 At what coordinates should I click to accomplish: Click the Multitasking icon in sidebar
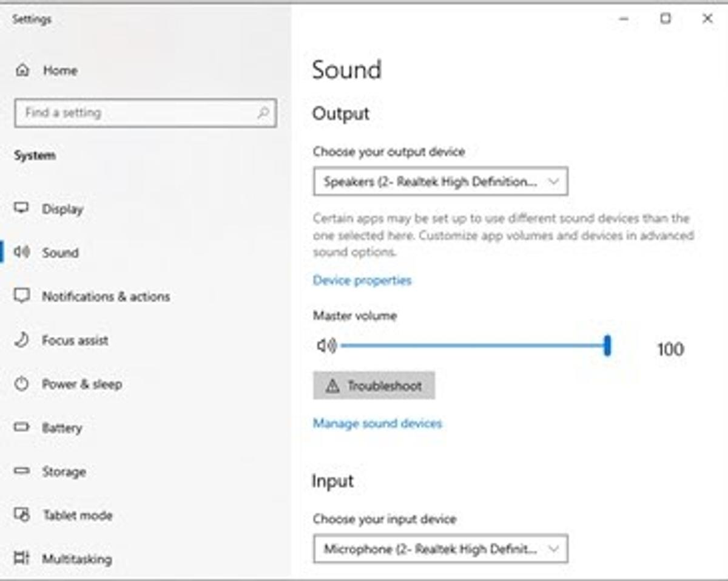(x=23, y=559)
